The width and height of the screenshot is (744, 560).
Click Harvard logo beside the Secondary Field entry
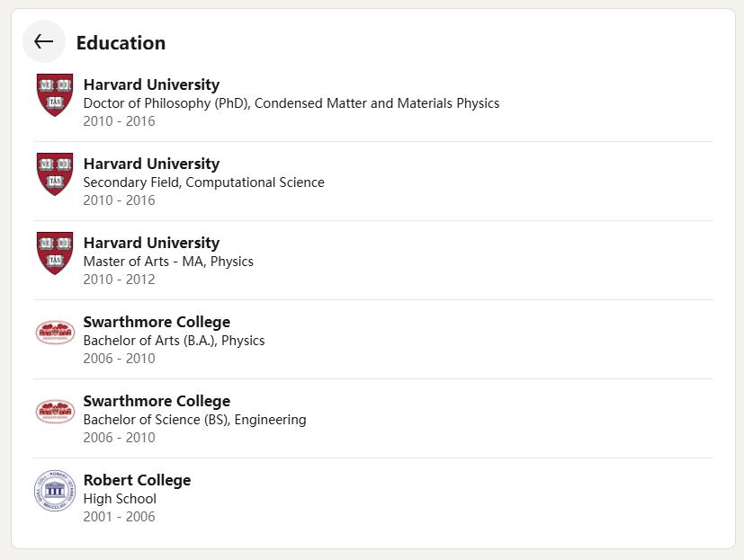(x=55, y=174)
